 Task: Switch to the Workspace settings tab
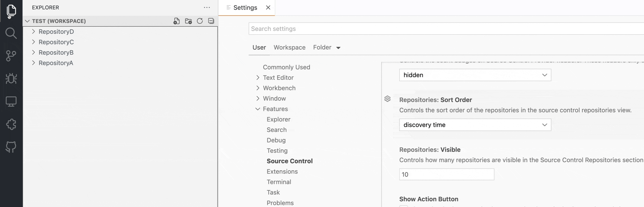(290, 47)
